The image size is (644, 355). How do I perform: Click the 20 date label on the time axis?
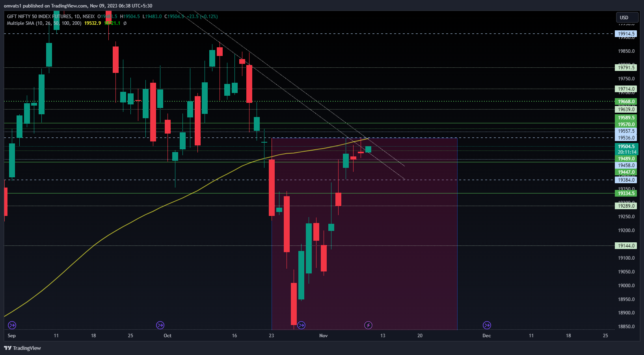click(x=420, y=336)
